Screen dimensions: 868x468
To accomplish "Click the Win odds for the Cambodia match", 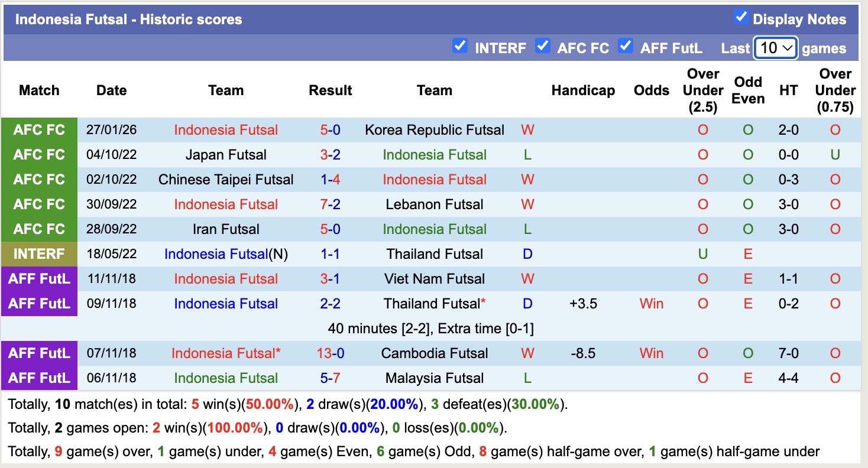I will click(651, 353).
